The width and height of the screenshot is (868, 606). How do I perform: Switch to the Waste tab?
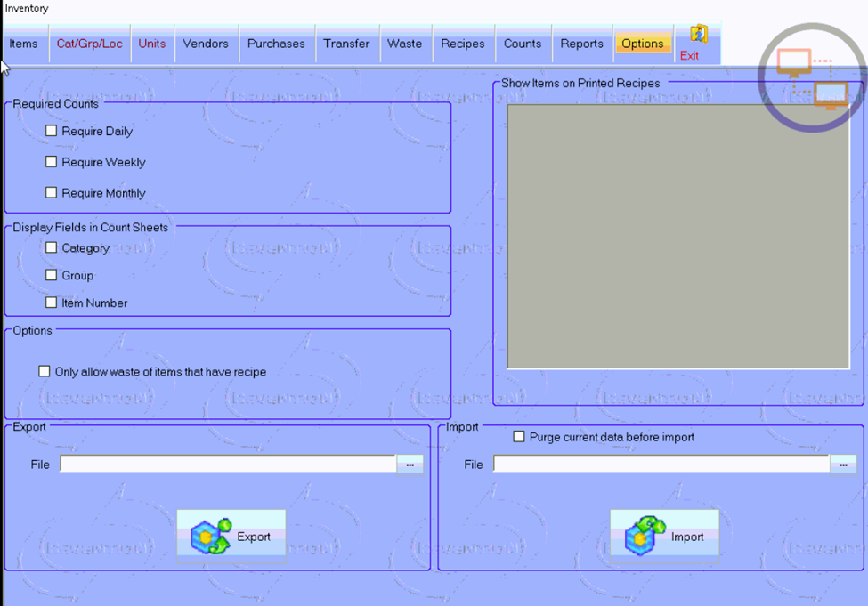tap(405, 44)
